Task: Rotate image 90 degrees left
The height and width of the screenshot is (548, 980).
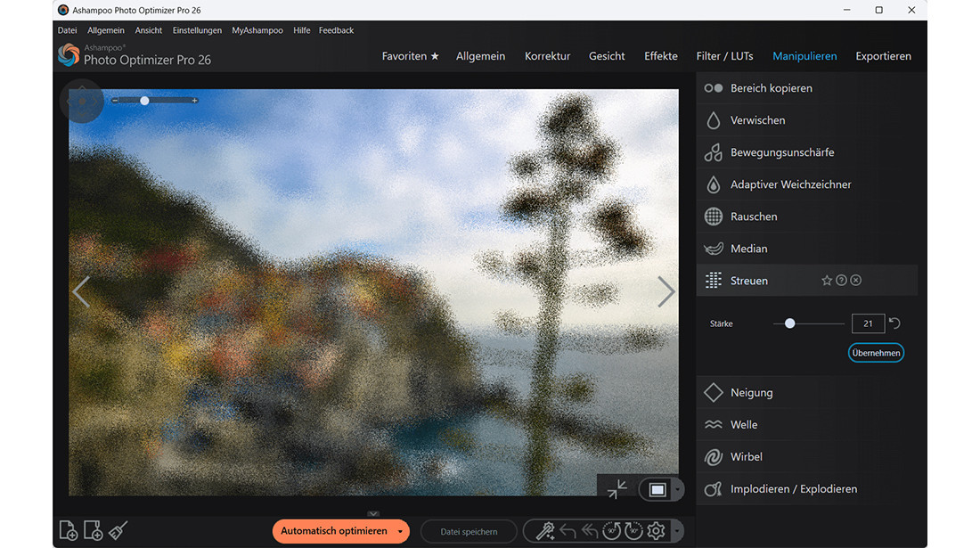Action: (x=611, y=531)
